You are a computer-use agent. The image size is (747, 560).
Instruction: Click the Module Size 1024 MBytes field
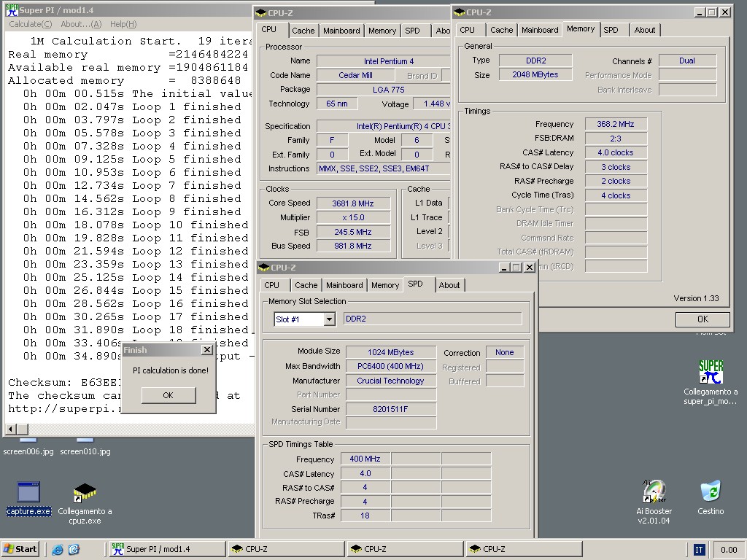(x=391, y=352)
